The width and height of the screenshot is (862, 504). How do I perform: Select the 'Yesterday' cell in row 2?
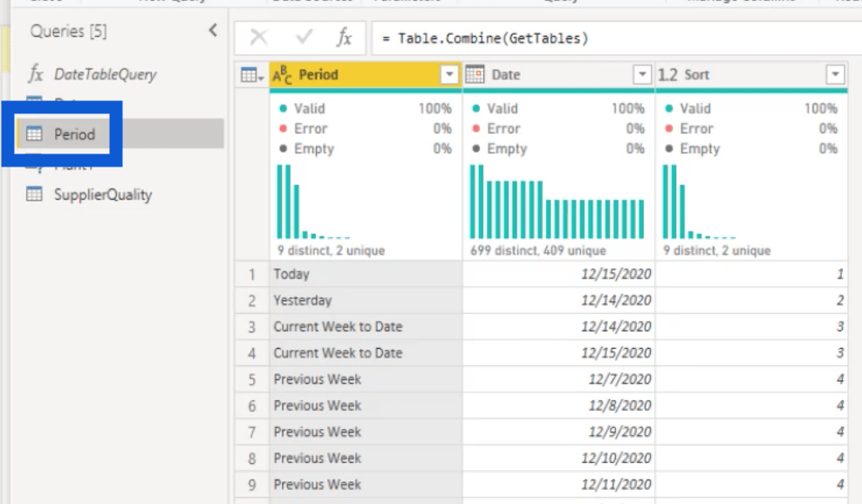[366, 300]
